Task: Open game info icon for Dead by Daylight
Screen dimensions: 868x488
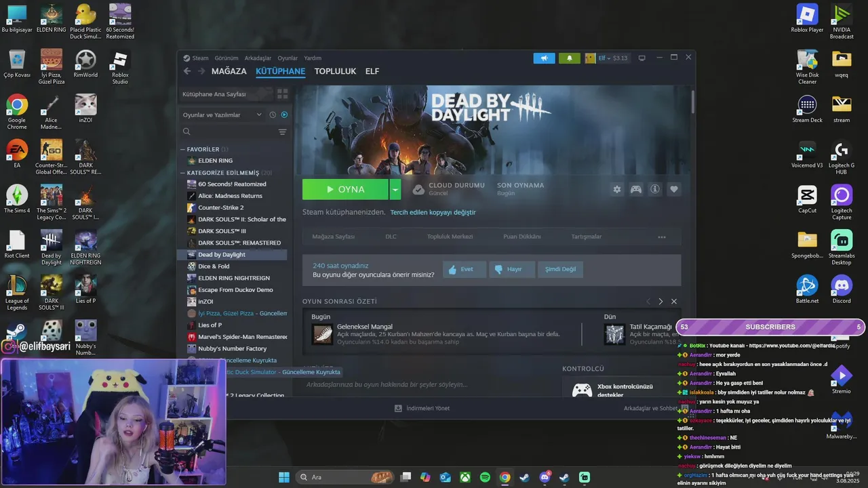Action: click(655, 189)
